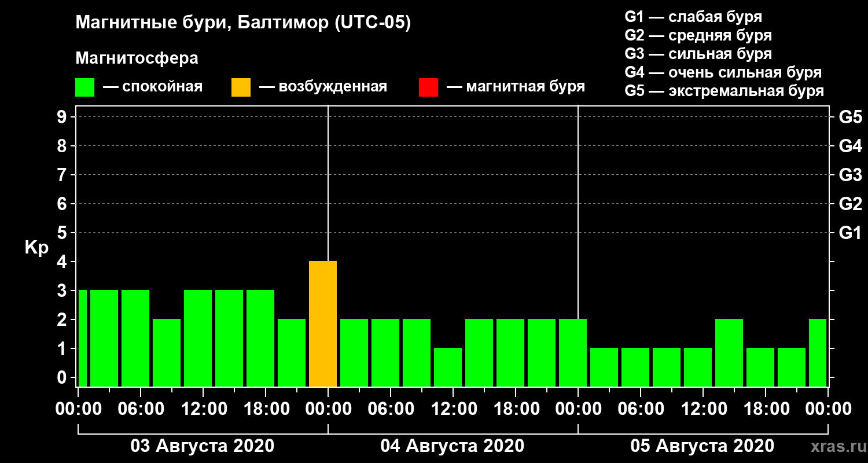Click the Kp 2 bar preceding the orange bar
868x463 pixels.
(292, 352)
